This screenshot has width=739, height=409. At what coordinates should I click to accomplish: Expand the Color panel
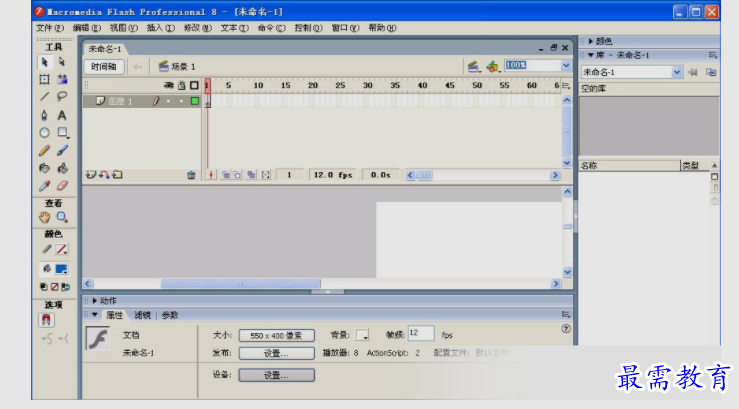[591, 41]
